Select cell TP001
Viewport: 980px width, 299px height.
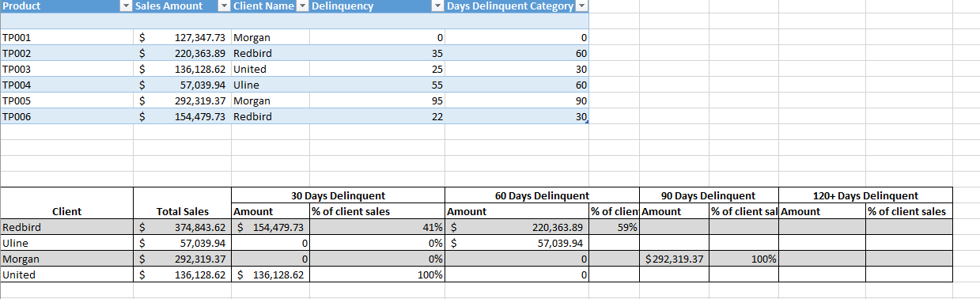66,37
